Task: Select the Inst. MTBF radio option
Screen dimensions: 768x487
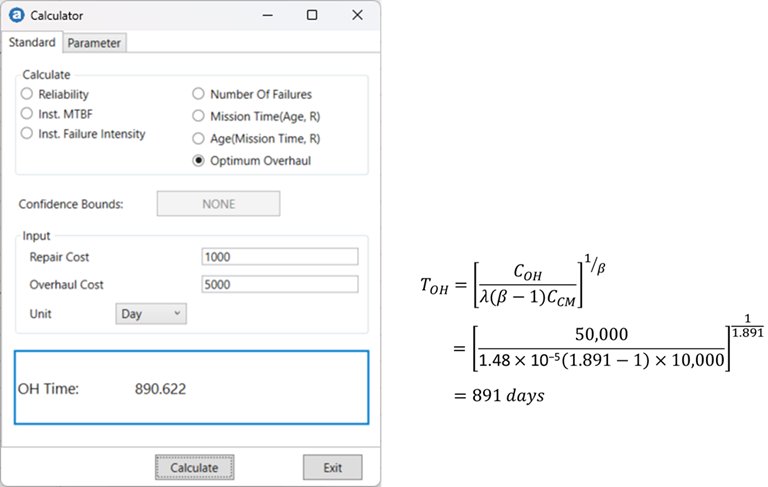Action: tap(27, 114)
